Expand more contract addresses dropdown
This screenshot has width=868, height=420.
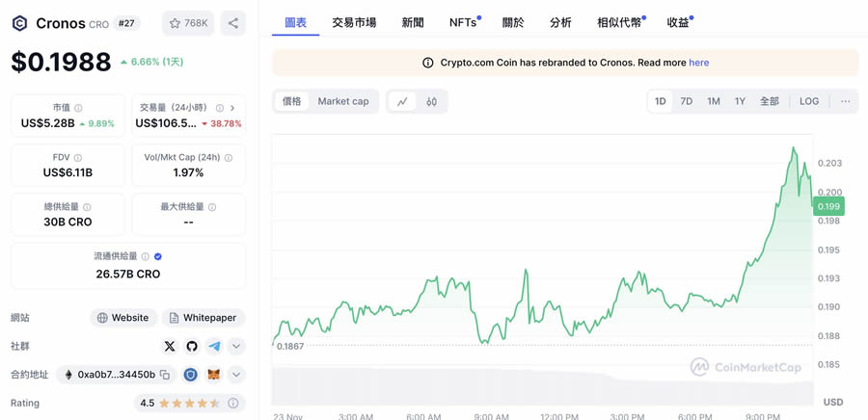click(x=236, y=375)
